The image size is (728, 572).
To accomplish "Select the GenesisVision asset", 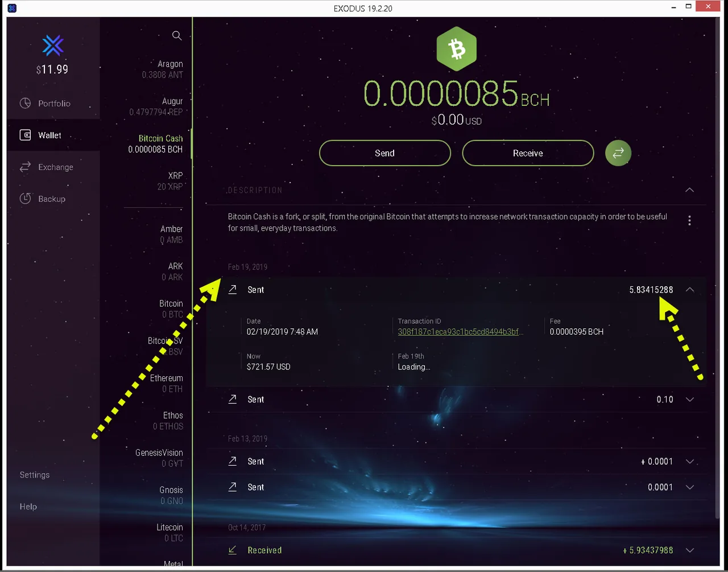I will (158, 458).
